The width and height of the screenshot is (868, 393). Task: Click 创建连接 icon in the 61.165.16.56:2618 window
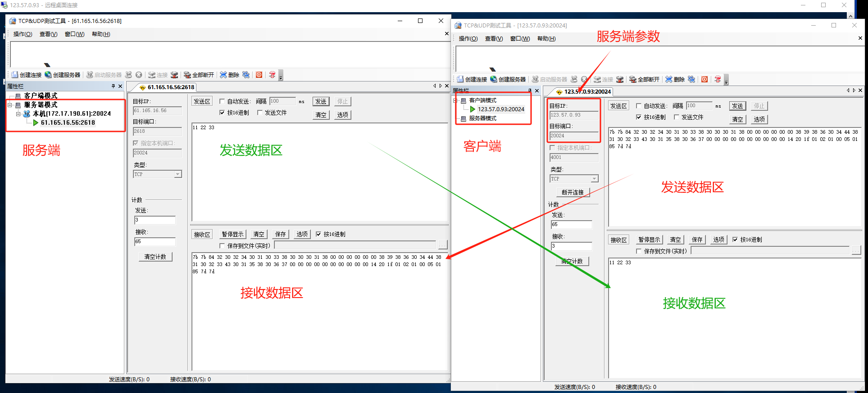pyautogui.click(x=15, y=75)
